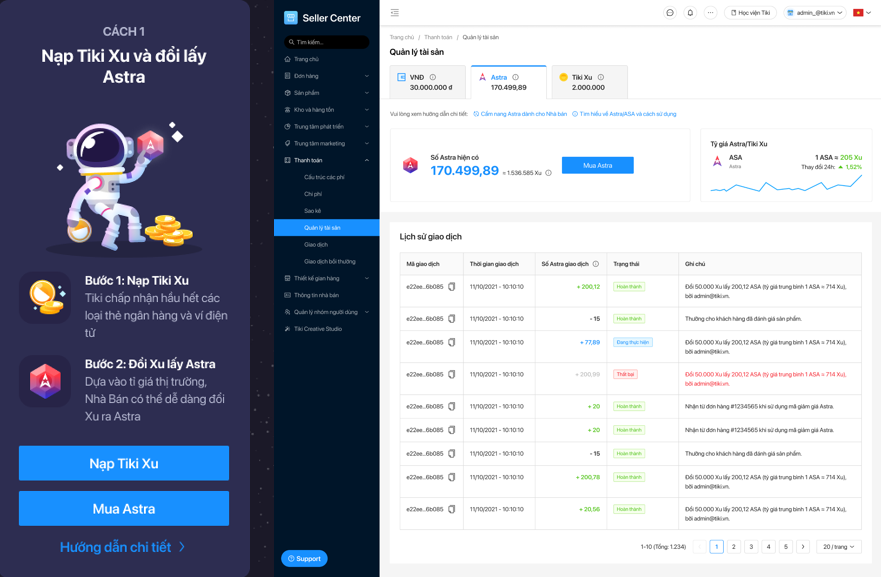The image size is (881, 577).
Task: Open the Hướng dẫn chi tiết link
Action: pyautogui.click(x=122, y=547)
